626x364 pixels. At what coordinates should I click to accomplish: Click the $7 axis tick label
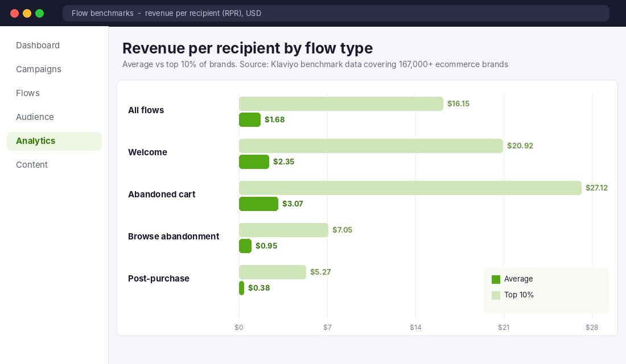coord(327,328)
